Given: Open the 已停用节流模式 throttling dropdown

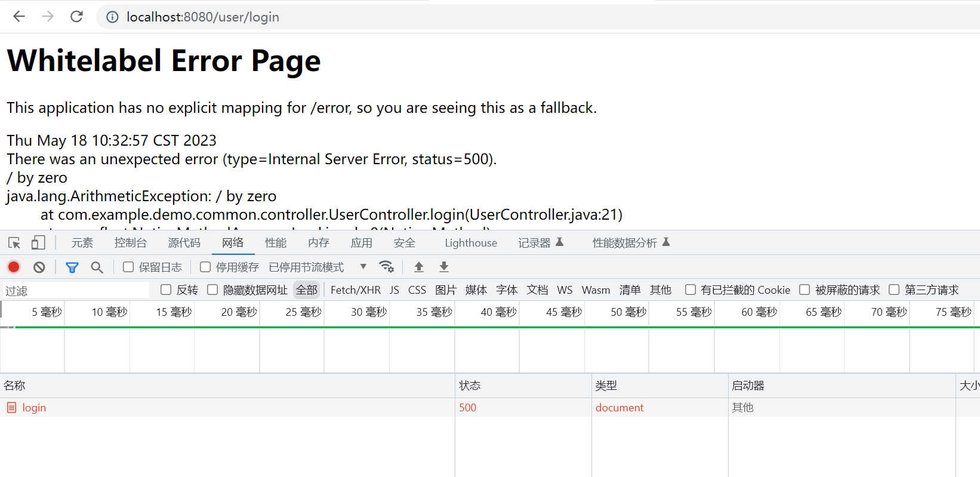Looking at the screenshot, I should pos(318,267).
